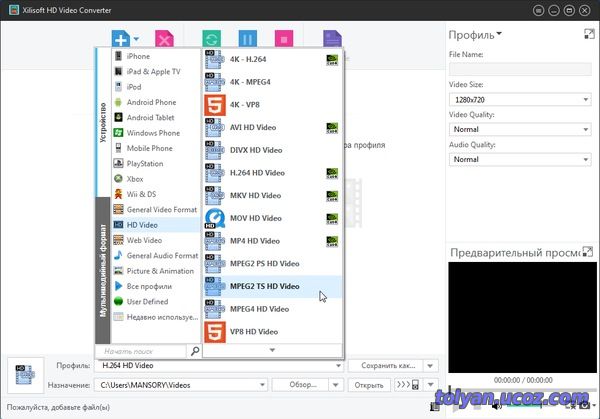Open User Defined category

156,302
